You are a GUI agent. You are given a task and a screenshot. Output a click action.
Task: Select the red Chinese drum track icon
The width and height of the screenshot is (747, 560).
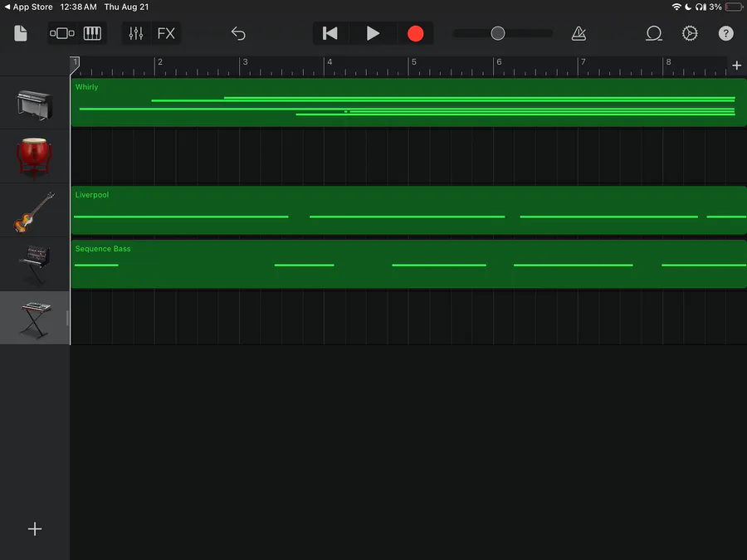(x=34, y=157)
